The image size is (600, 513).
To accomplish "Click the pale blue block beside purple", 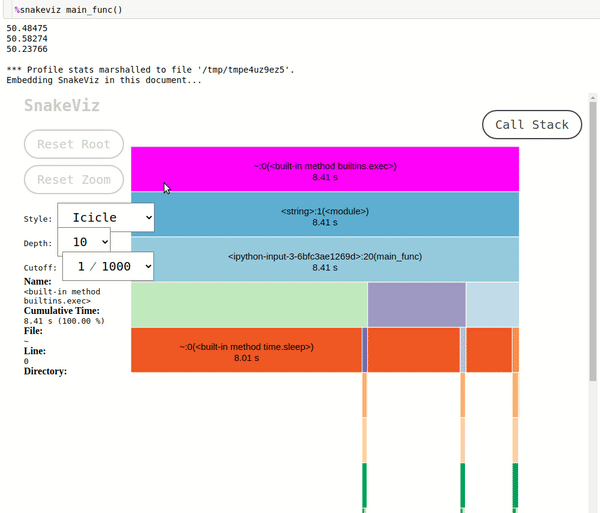I will point(492,305).
